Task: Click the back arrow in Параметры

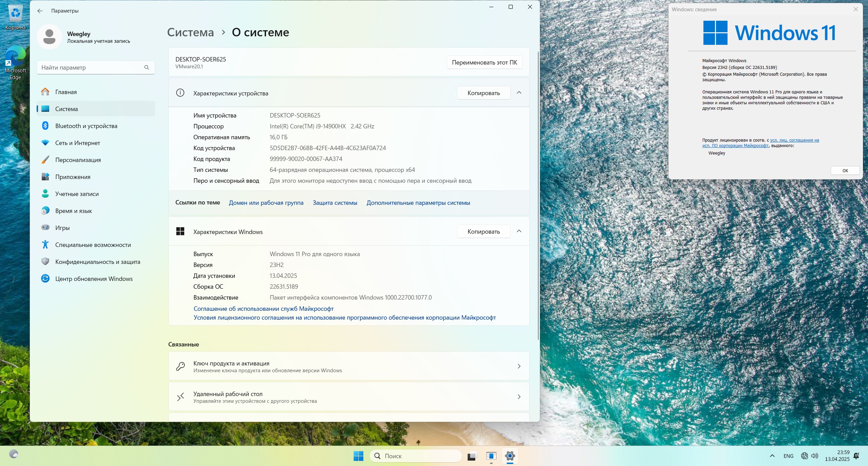Action: [x=40, y=11]
